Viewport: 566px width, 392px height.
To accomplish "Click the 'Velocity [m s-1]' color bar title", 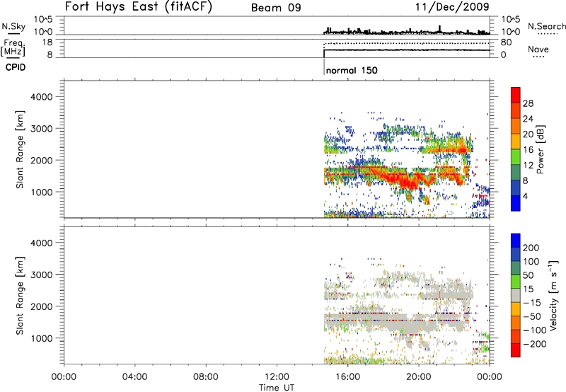I will pyautogui.click(x=553, y=295).
